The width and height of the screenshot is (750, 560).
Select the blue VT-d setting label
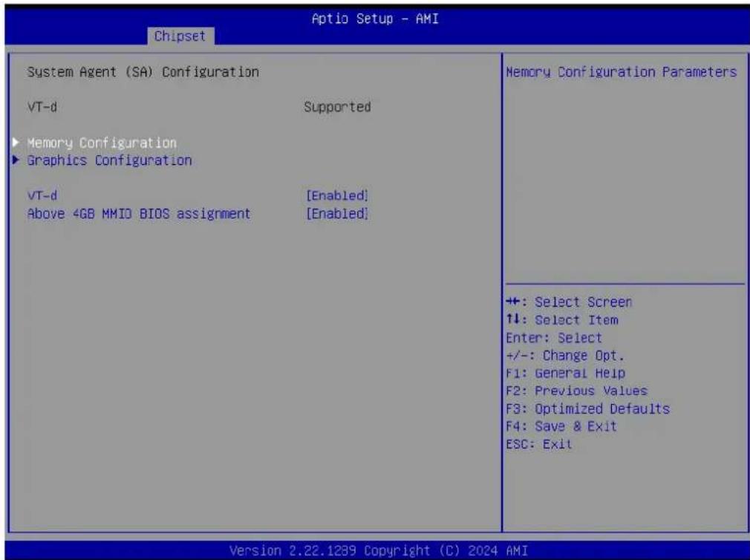(x=42, y=195)
